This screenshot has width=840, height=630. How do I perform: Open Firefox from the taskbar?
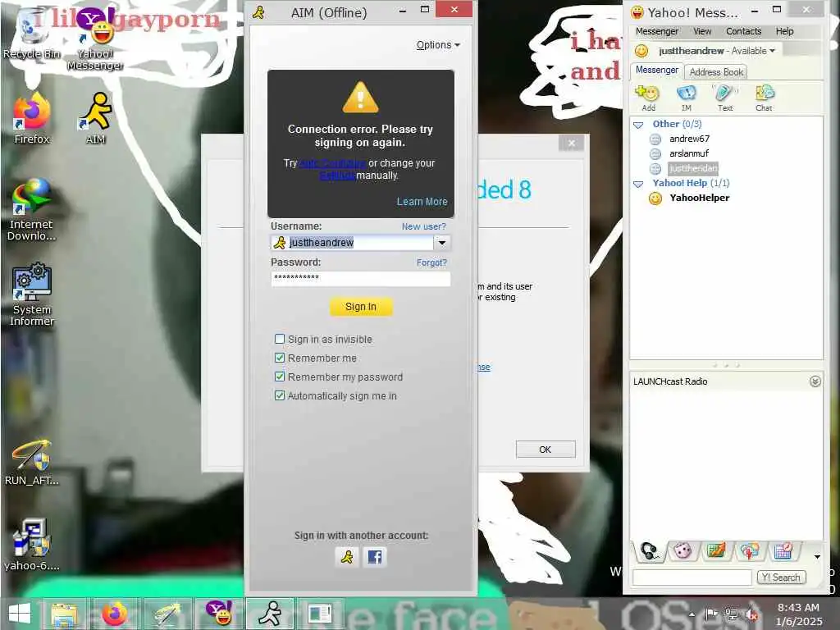[x=115, y=614]
